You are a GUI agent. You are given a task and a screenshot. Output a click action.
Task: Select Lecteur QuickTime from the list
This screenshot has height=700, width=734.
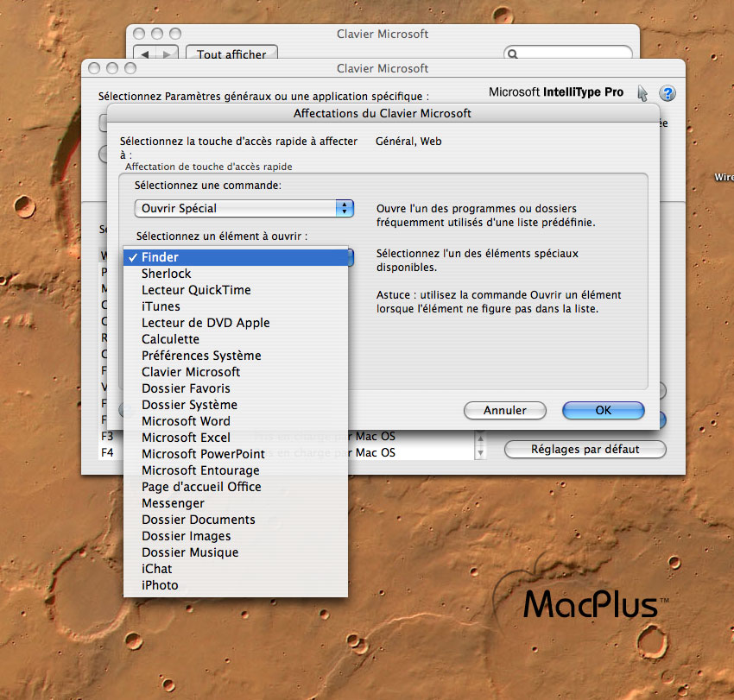[236, 290]
